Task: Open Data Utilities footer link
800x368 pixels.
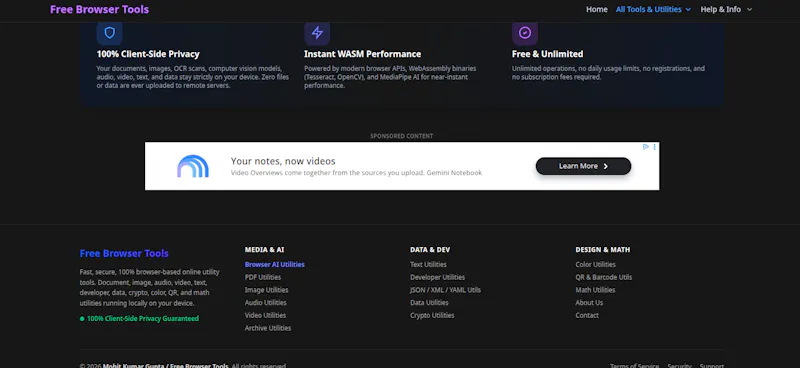Action: [429, 303]
